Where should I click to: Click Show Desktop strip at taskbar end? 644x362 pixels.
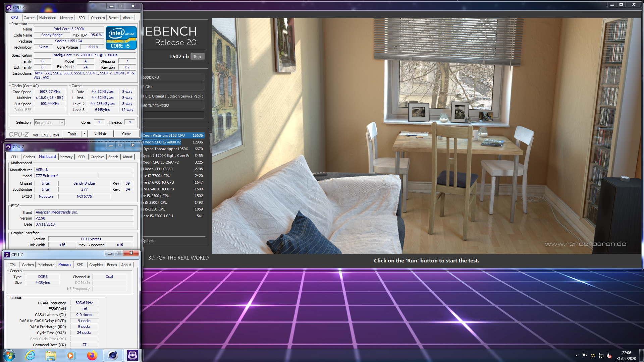coord(641,355)
